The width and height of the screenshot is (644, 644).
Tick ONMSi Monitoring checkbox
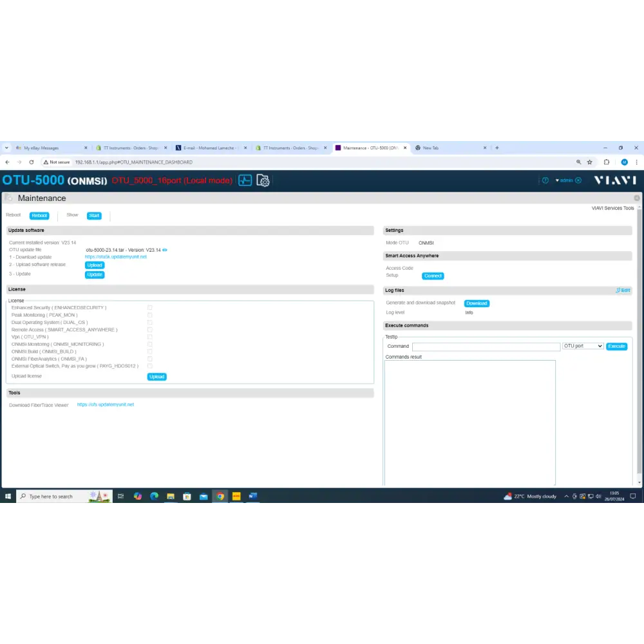150,344
